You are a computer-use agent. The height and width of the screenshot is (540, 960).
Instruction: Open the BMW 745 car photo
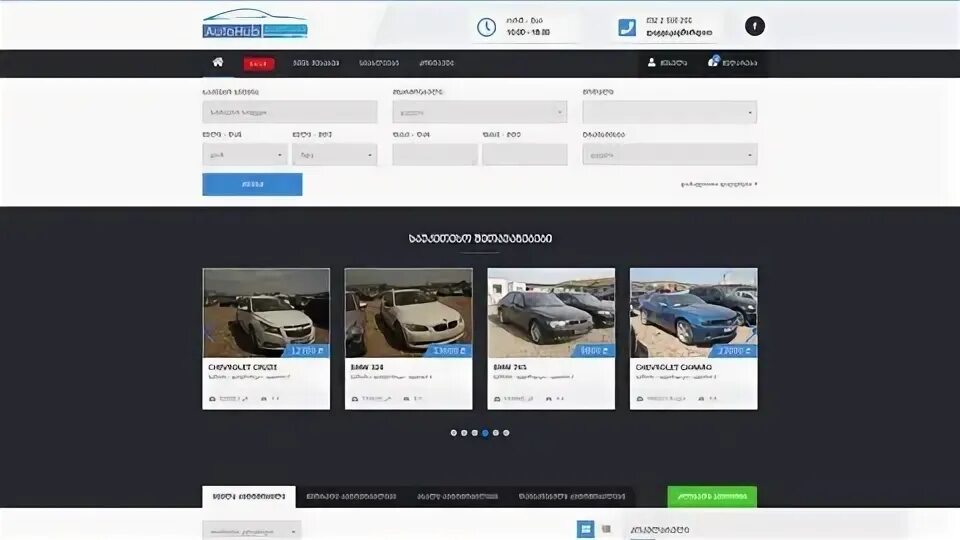[551, 313]
